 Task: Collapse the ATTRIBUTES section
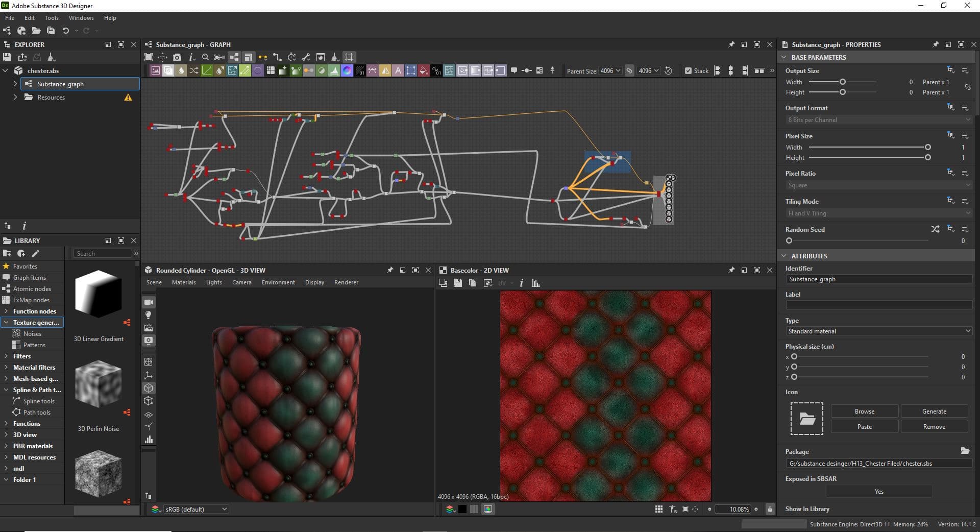[x=784, y=256]
